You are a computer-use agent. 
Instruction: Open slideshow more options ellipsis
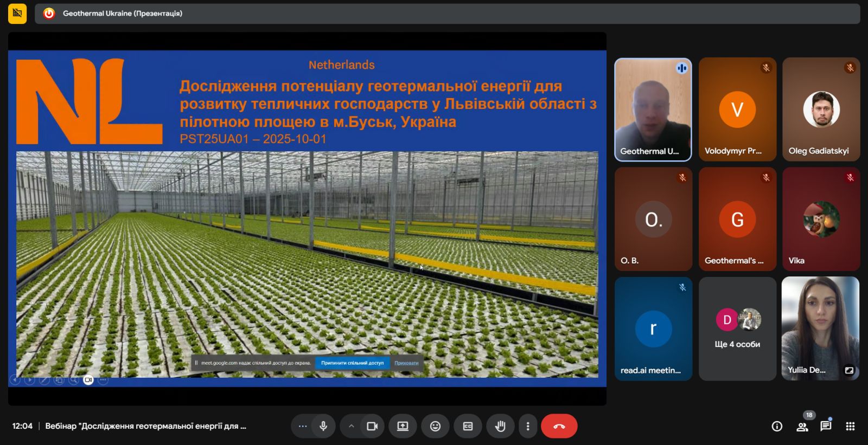(103, 380)
